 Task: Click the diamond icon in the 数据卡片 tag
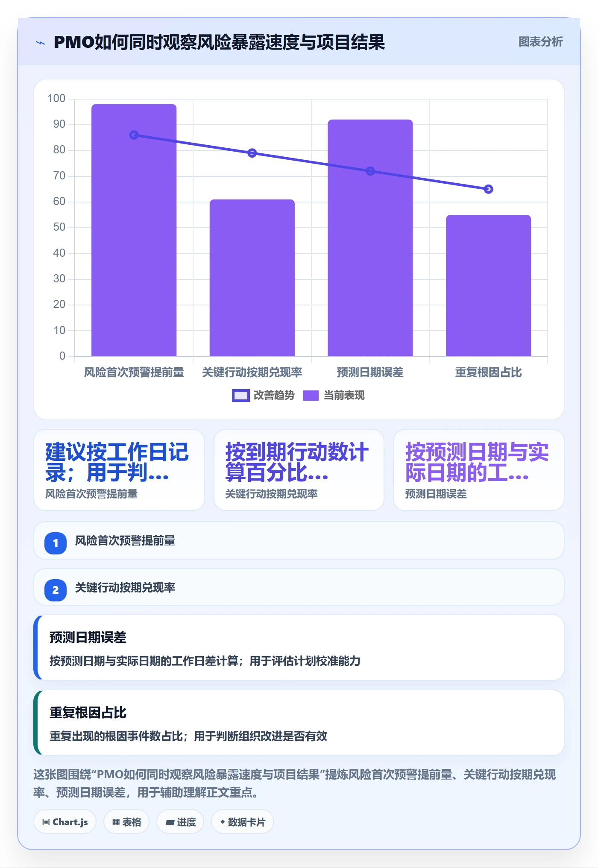pyautogui.click(x=223, y=822)
